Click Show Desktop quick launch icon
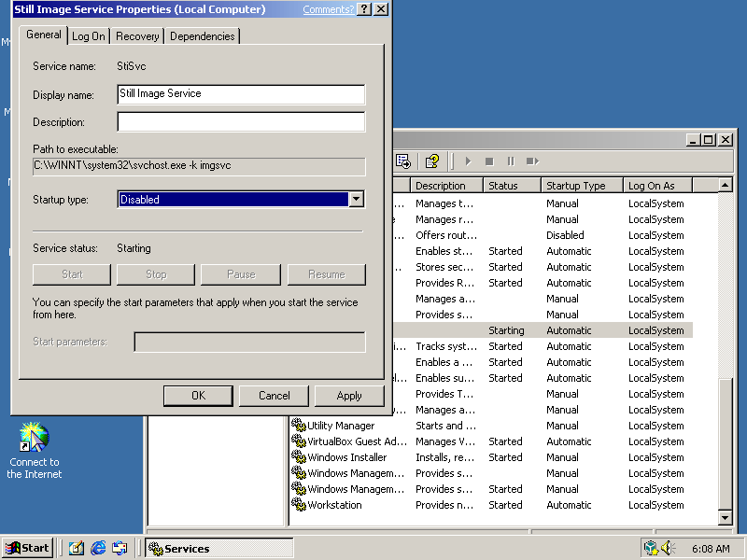The width and height of the screenshot is (747, 560). [77, 548]
